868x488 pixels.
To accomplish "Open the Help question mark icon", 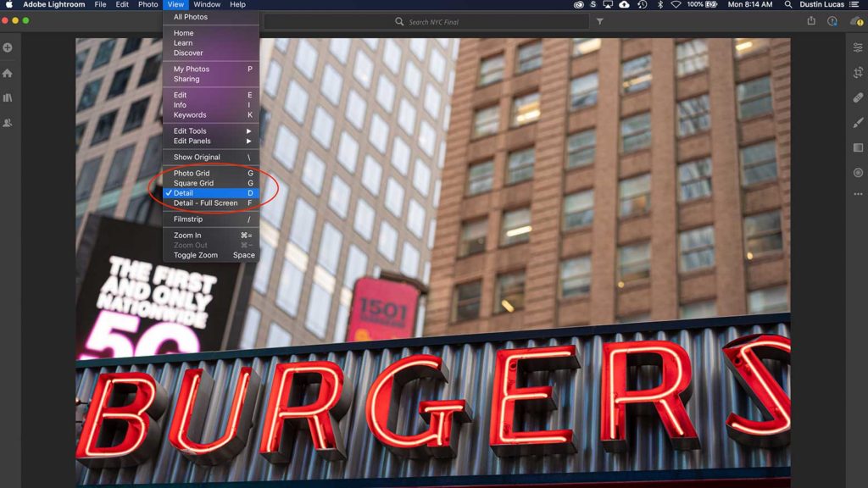I will click(832, 21).
